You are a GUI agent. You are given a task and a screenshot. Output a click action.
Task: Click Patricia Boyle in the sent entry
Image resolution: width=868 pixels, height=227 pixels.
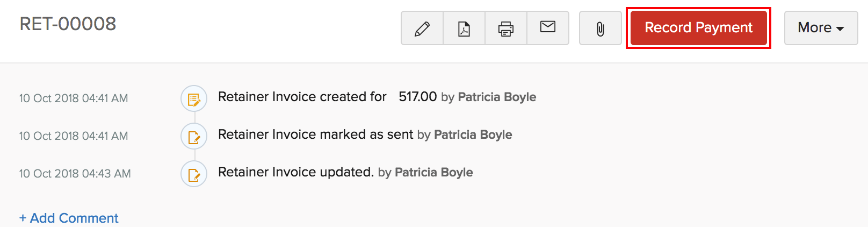point(473,134)
